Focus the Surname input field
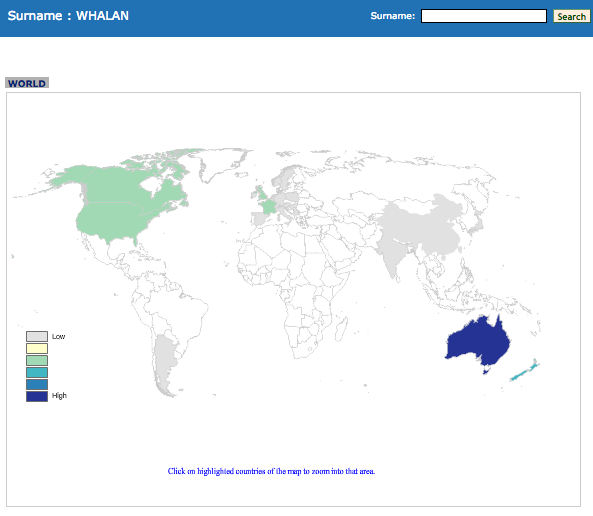The width and height of the screenshot is (593, 516). click(484, 16)
